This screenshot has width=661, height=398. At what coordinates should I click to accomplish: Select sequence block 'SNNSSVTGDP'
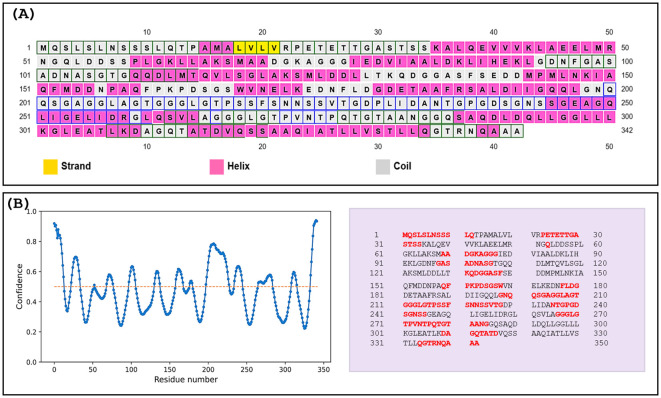pos(488,305)
